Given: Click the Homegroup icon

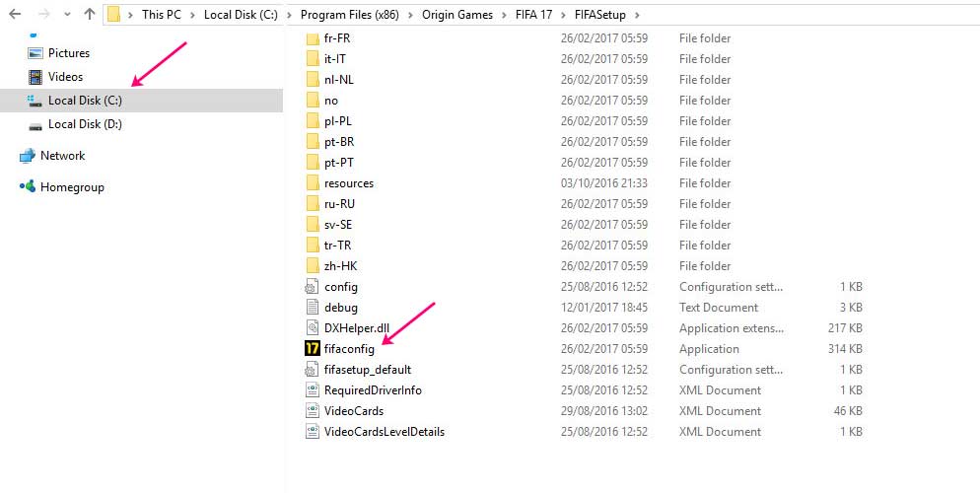Looking at the screenshot, I should pyautogui.click(x=27, y=186).
